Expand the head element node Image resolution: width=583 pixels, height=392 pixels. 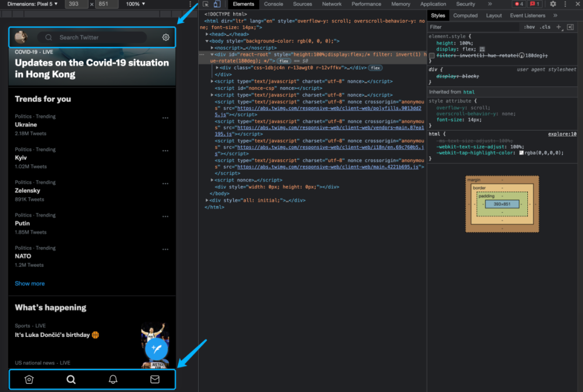pyautogui.click(x=207, y=34)
